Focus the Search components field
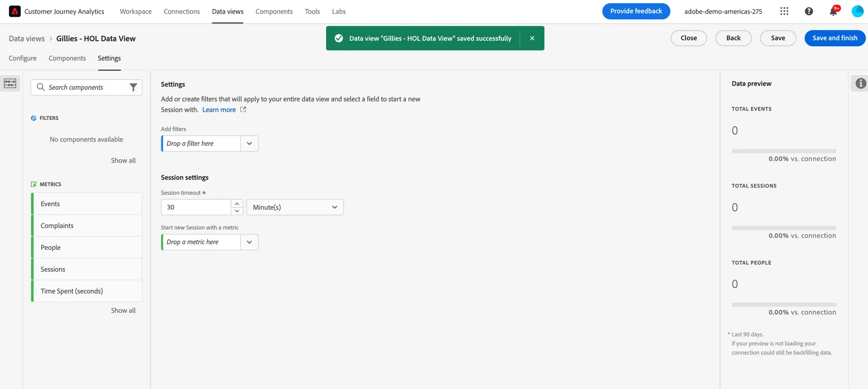The image size is (868, 389). (86, 87)
